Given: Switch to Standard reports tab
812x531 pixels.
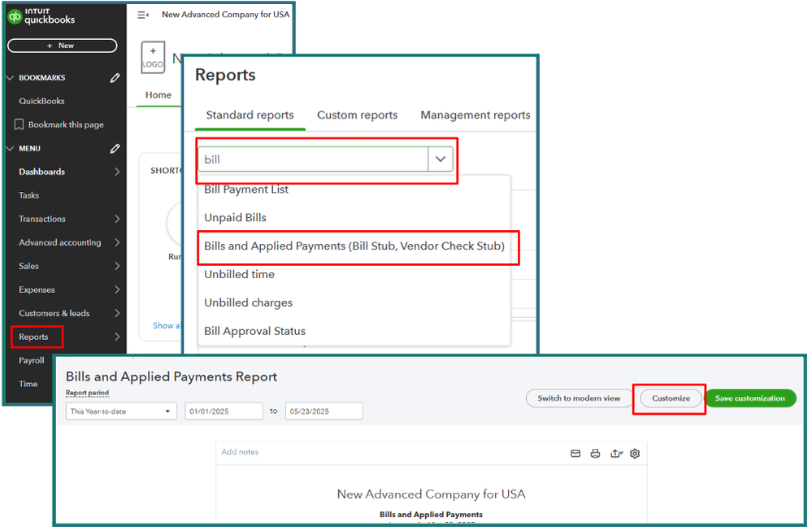Looking at the screenshot, I should (x=250, y=115).
